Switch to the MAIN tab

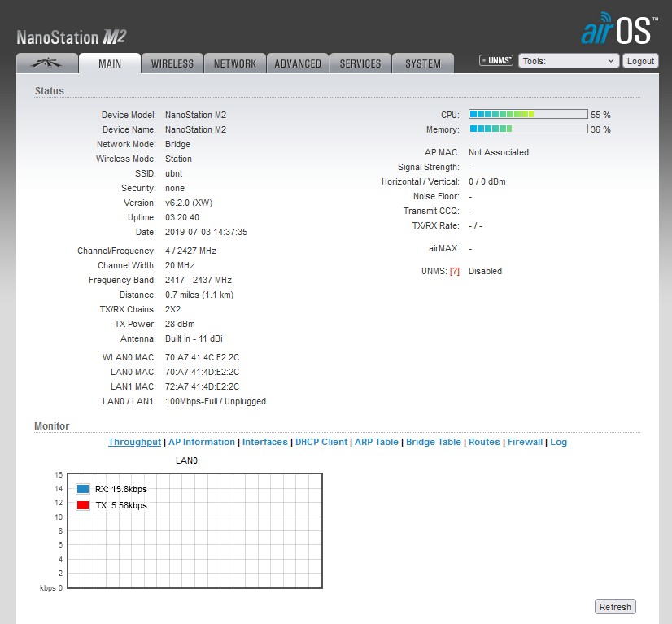(x=110, y=63)
